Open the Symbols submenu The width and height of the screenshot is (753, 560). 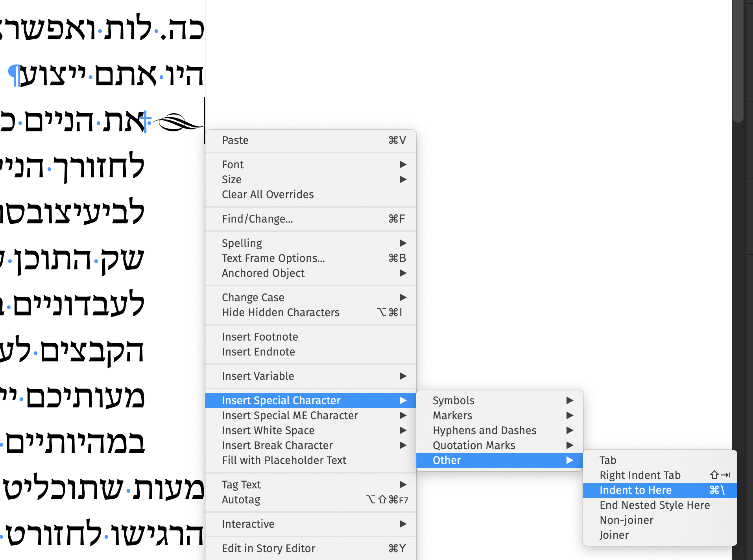500,400
